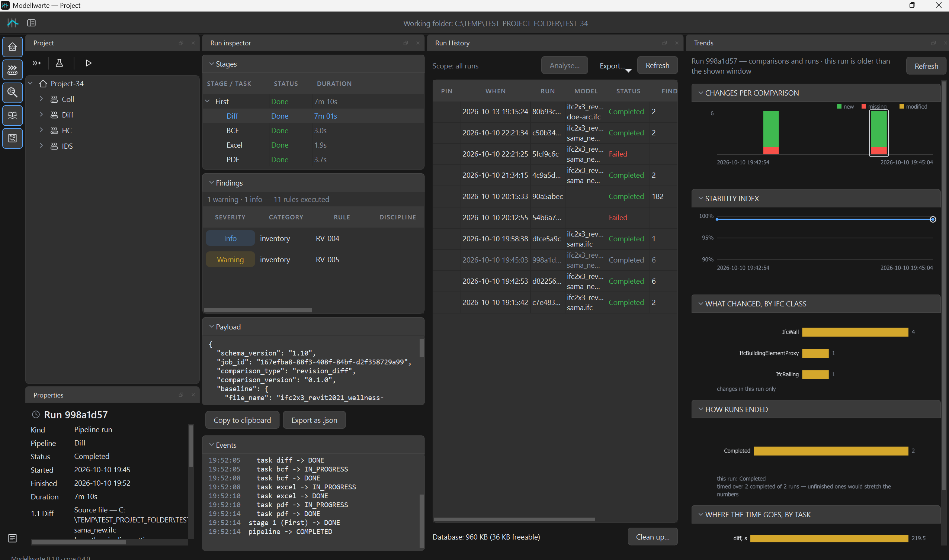
Task: Expand the HC pipeline node
Action: coord(41,130)
